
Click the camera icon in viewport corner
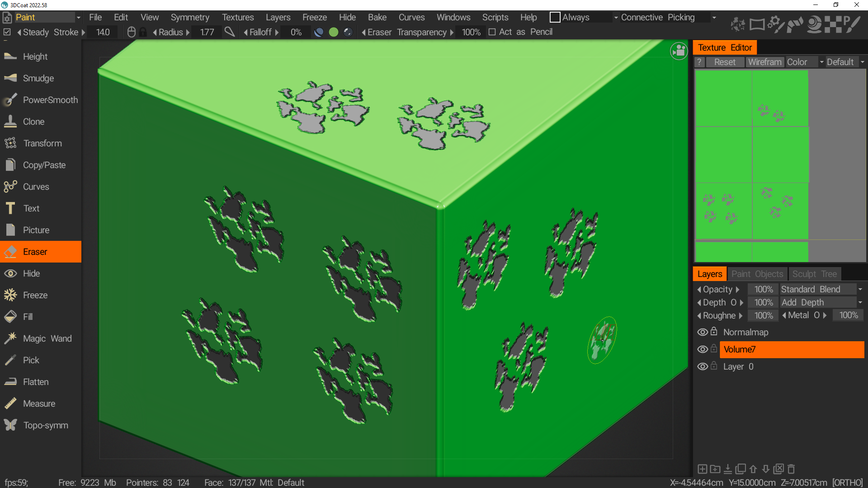tap(679, 51)
